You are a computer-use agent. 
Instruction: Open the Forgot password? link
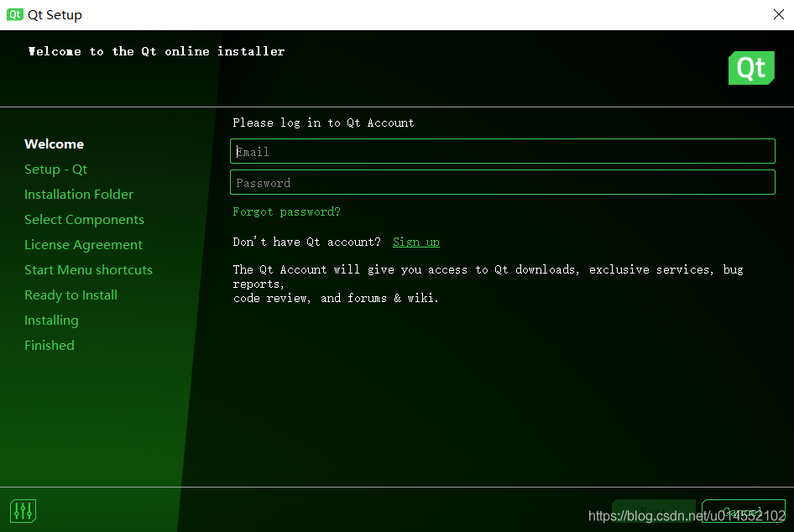click(286, 211)
